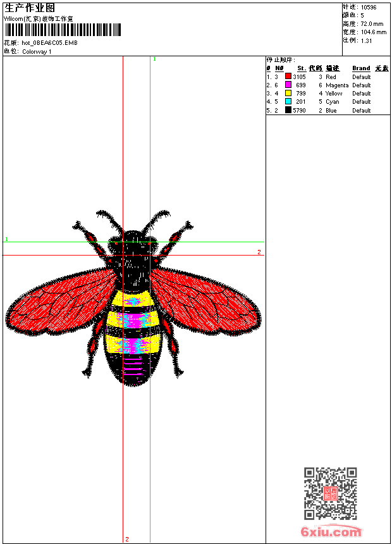The width and height of the screenshot is (392, 544).
Task: Click the QR code image
Action: click(x=330, y=493)
